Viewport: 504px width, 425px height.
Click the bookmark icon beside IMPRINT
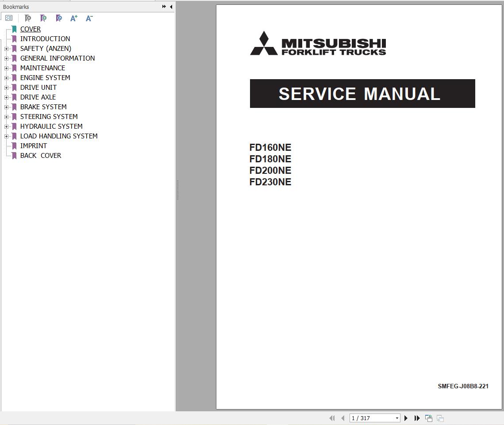pyautogui.click(x=14, y=146)
